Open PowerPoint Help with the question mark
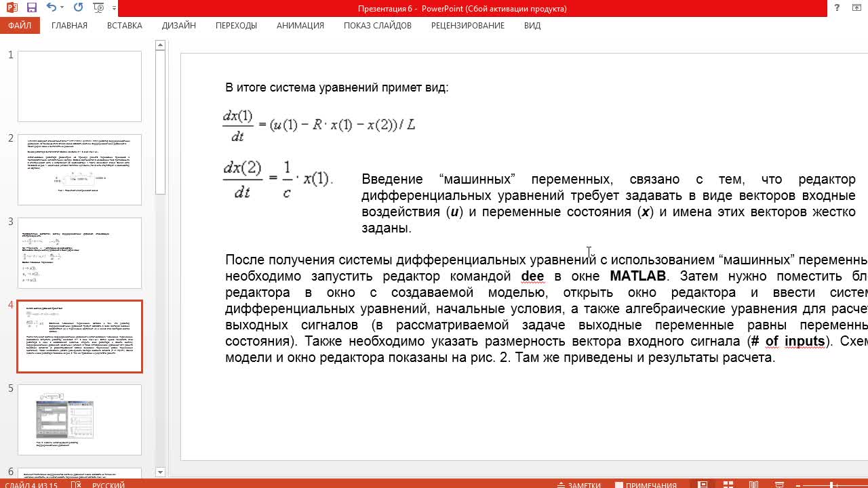868x488 pixels. (837, 8)
